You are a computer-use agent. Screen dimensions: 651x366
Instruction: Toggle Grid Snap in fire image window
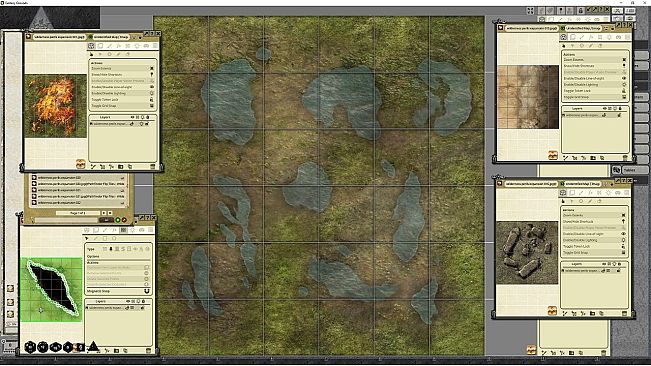[152, 106]
